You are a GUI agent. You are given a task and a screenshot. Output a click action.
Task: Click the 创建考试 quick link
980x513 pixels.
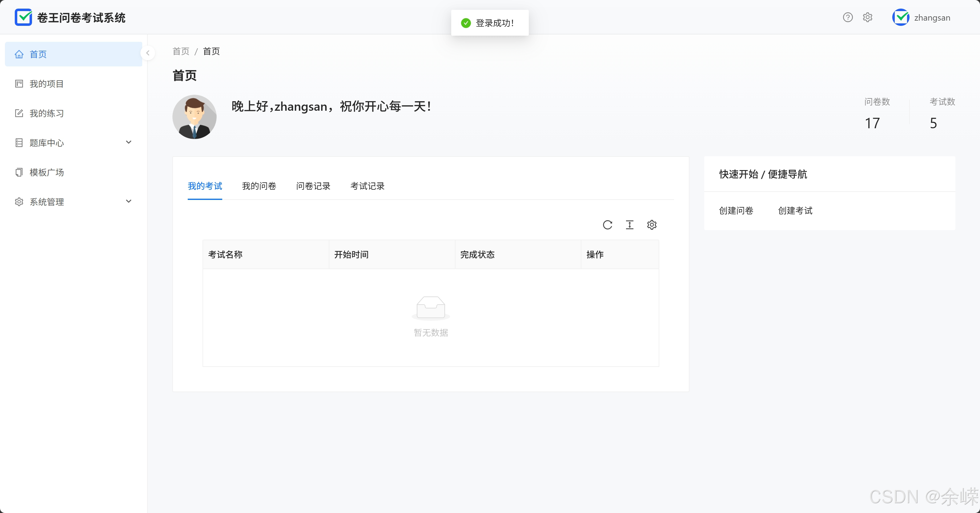(x=795, y=211)
